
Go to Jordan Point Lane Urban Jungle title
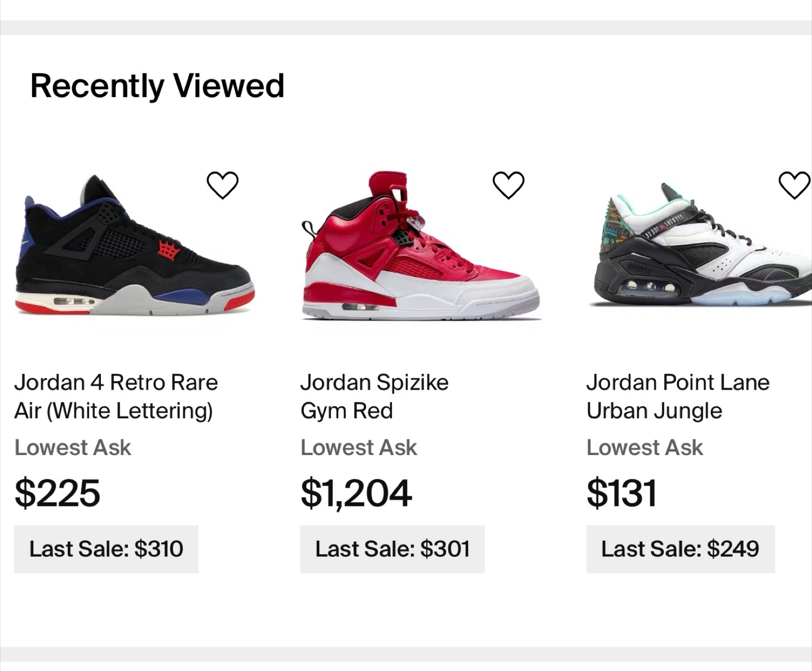(677, 396)
